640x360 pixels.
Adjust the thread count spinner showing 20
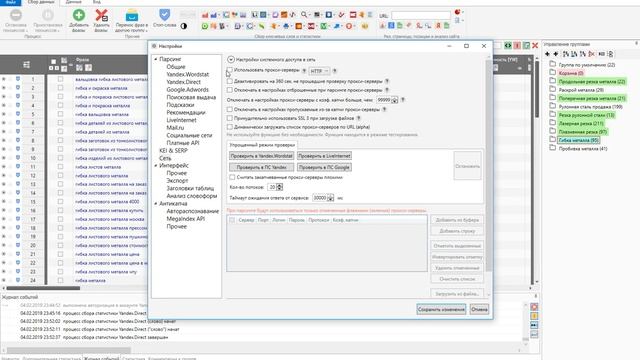[280, 187]
